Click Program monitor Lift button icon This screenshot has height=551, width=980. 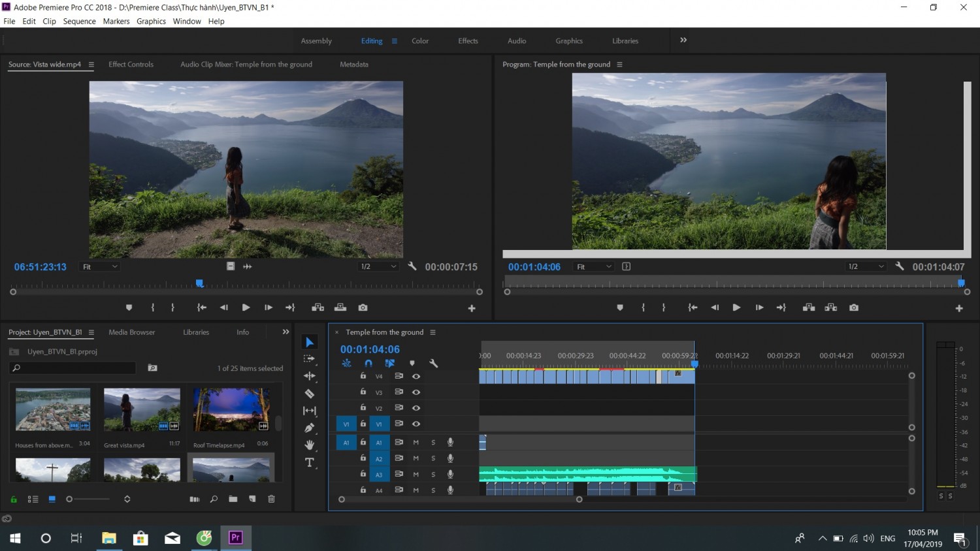click(x=809, y=307)
